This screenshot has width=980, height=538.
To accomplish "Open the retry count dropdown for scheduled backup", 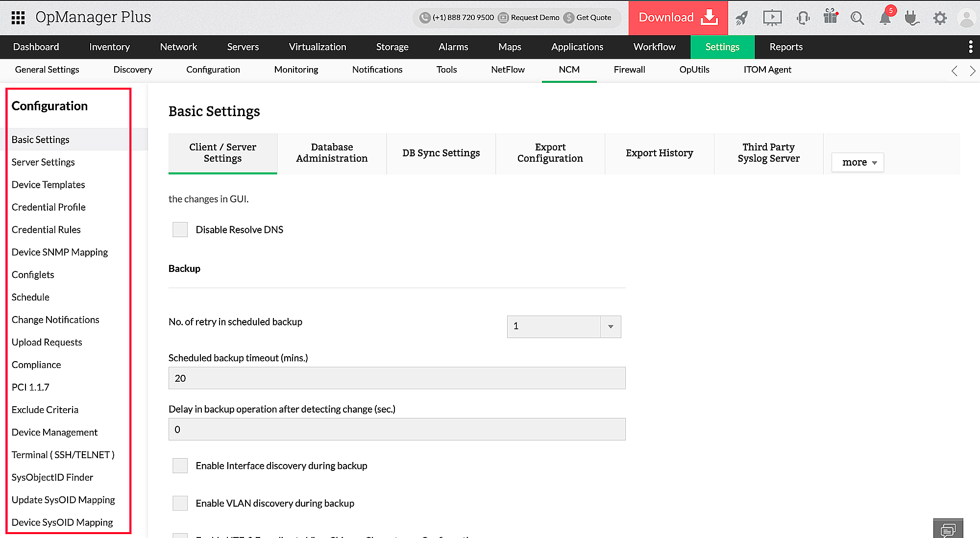I will point(610,326).
